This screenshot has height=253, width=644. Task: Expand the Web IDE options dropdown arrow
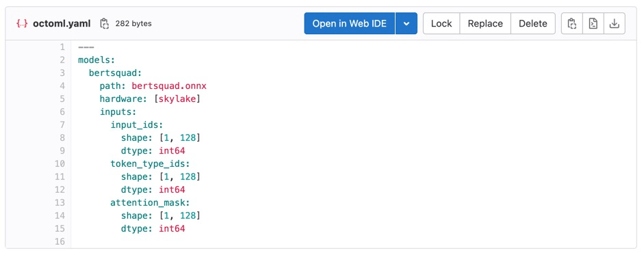[407, 23]
